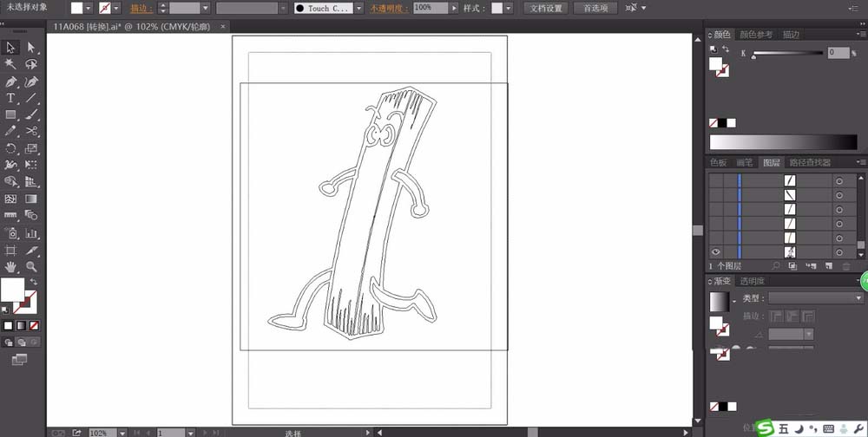Toggle eye visibility of bottom layer row
The width and height of the screenshot is (868, 437).
[x=716, y=251]
